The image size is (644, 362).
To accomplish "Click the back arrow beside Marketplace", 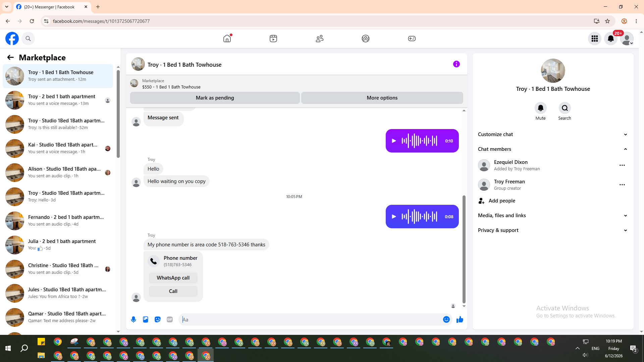I will tap(10, 57).
